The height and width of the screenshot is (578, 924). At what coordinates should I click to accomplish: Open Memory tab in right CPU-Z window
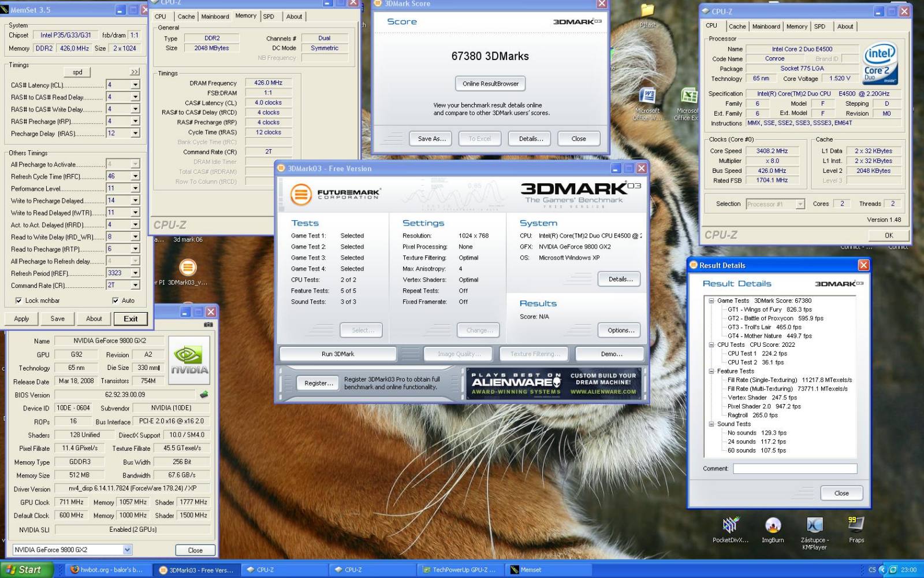(x=796, y=27)
